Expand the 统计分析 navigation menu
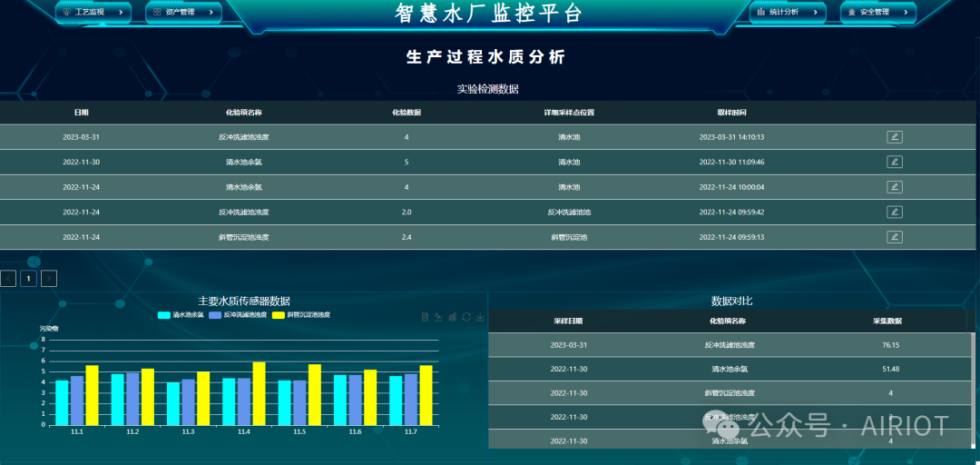The height and width of the screenshot is (465, 980). click(788, 12)
